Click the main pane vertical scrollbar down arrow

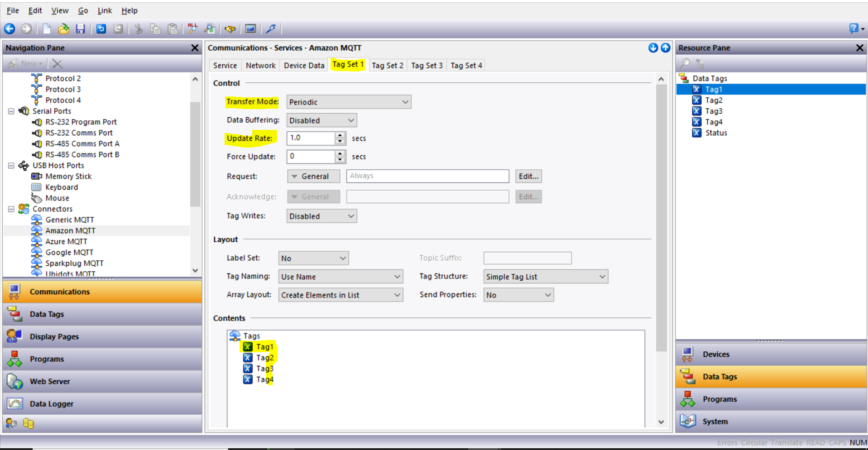click(x=661, y=421)
